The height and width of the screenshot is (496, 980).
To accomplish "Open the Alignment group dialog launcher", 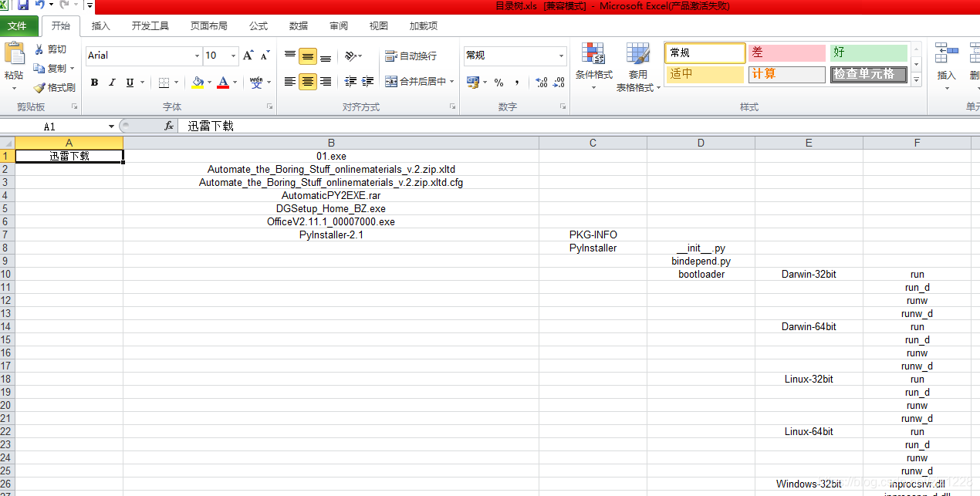I will pos(453,106).
